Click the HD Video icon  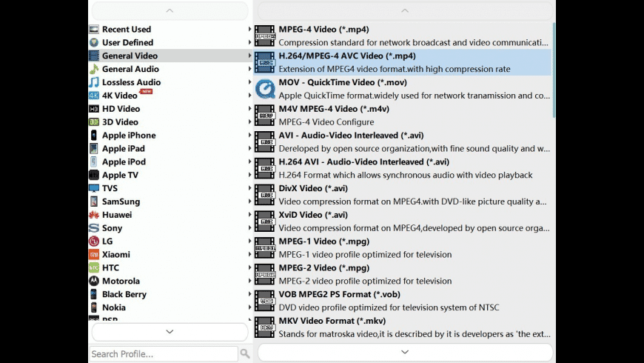[x=94, y=109]
